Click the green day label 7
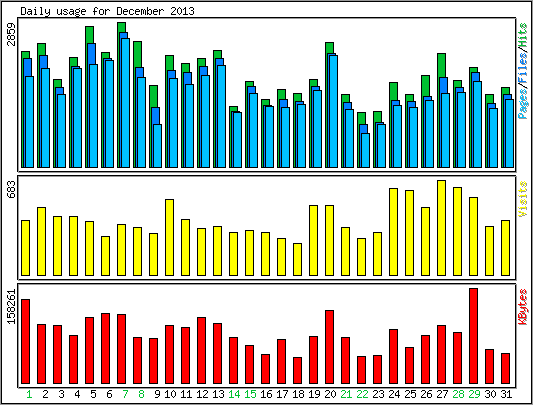The image size is (533, 405). 125,394
